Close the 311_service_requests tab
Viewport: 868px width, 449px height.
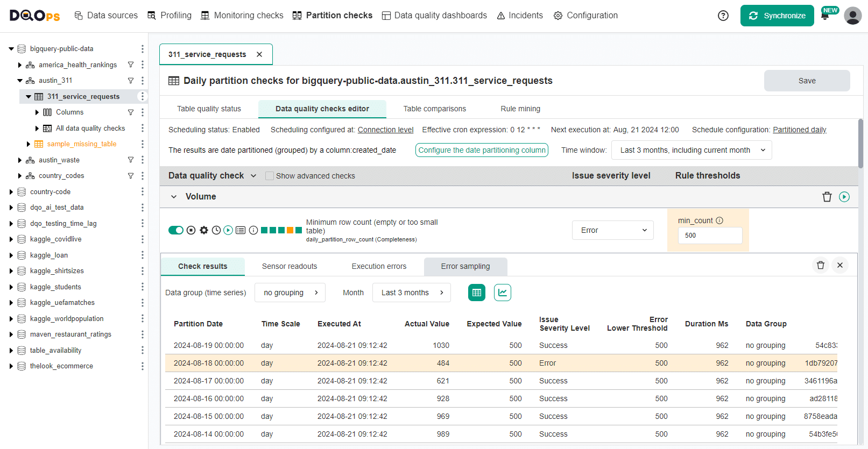click(x=259, y=54)
